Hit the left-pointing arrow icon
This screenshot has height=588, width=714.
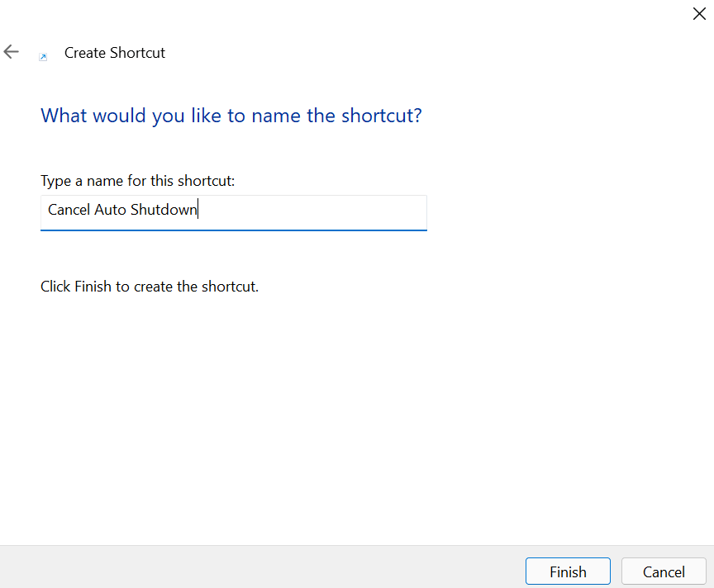tap(11, 51)
